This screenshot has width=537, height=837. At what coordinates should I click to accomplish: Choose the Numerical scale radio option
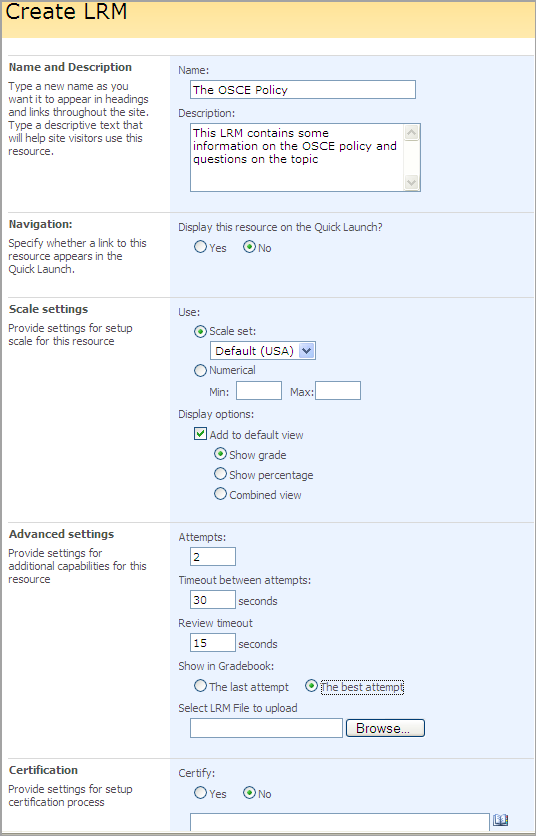[x=200, y=370]
